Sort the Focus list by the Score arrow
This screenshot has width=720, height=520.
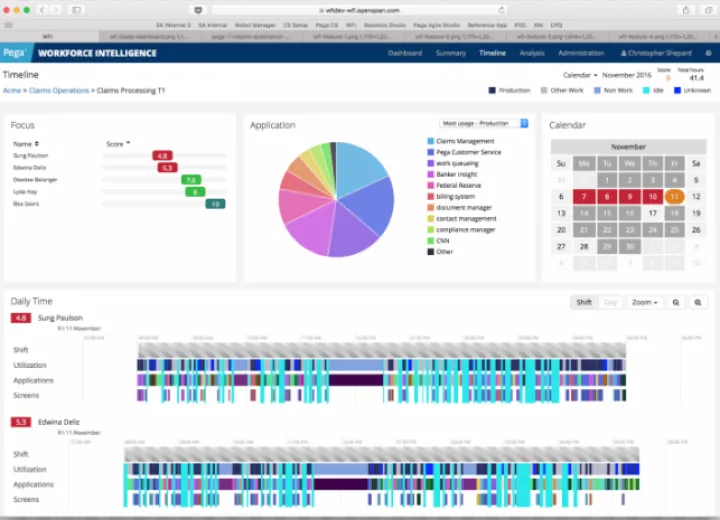128,144
